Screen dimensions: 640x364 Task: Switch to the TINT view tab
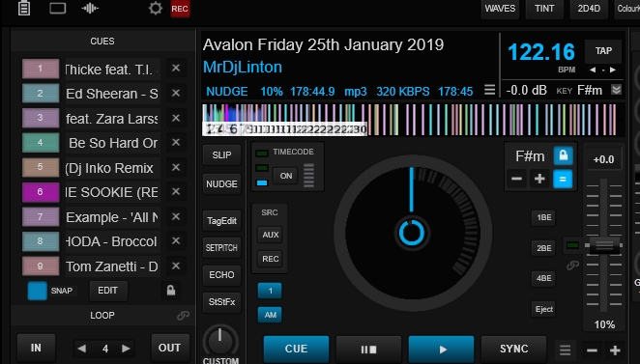coord(544,9)
